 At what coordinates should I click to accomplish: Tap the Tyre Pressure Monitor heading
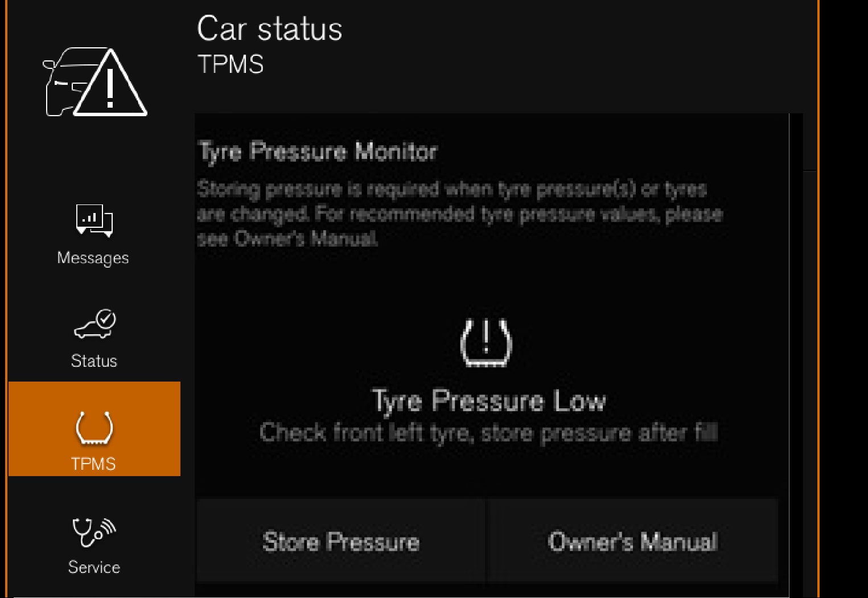318,152
